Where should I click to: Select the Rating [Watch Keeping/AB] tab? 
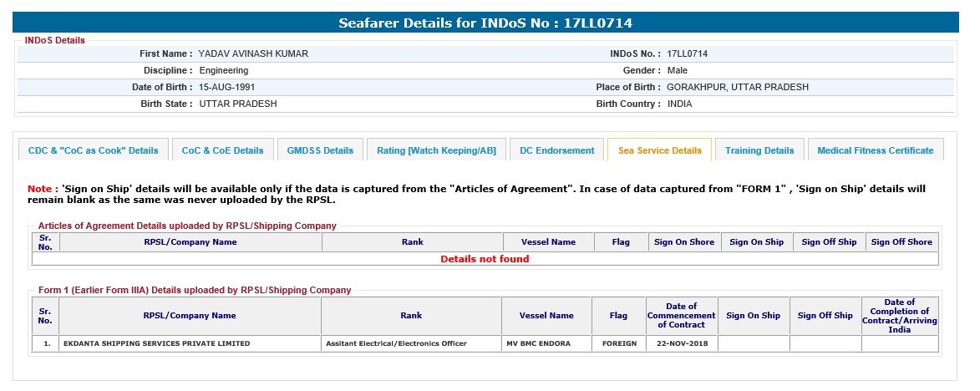pyautogui.click(x=436, y=150)
